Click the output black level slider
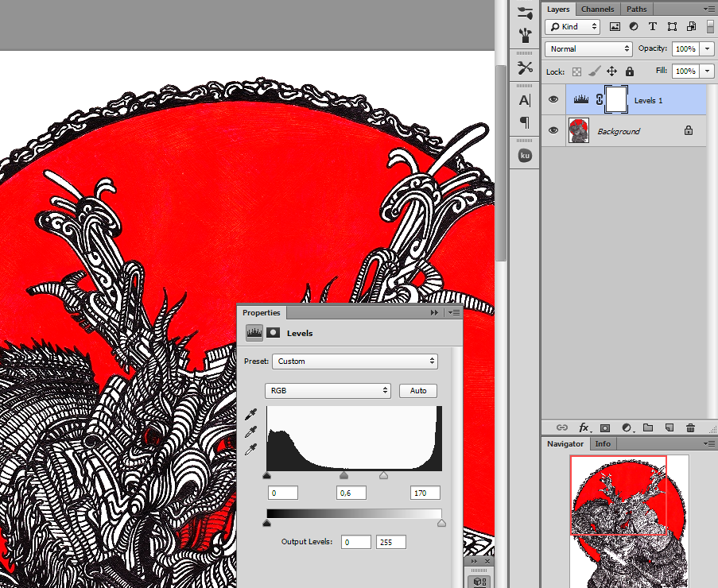Screen dimensions: 718x588 coord(267,523)
